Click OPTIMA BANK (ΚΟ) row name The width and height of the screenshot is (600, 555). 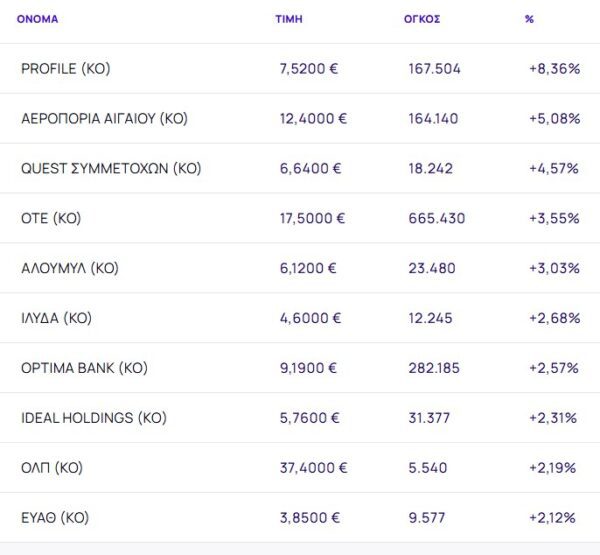84,368
